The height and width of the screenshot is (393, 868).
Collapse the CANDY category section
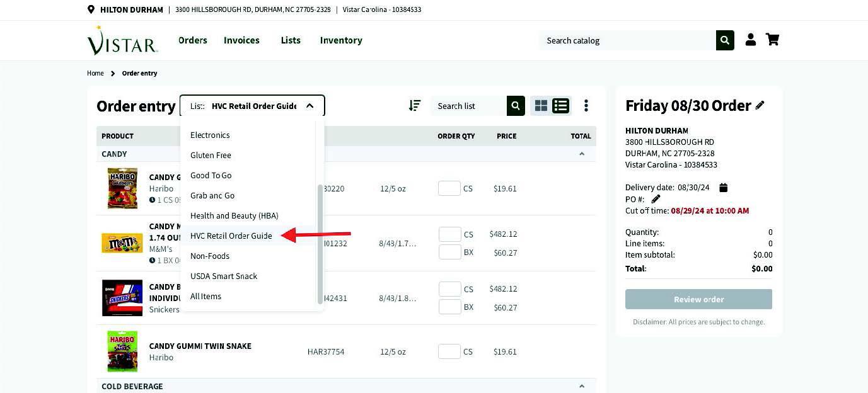[x=582, y=154]
